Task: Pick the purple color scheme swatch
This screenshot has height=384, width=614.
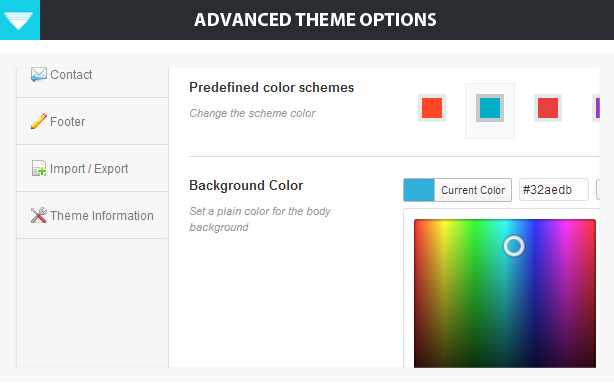Action: [x=596, y=108]
